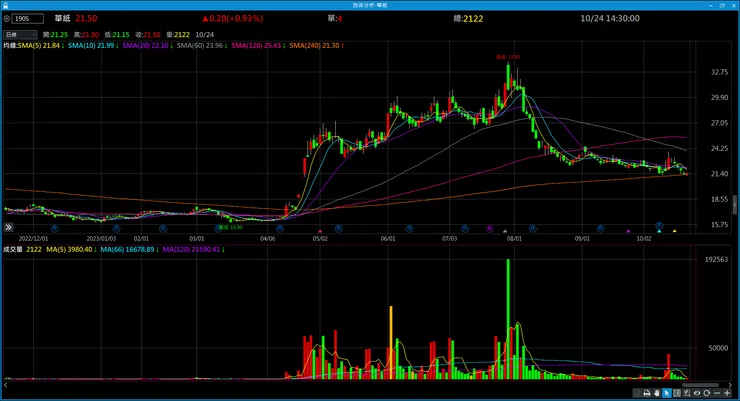Click the 2022/12/01 date axis label
740x401 pixels.
click(x=33, y=239)
